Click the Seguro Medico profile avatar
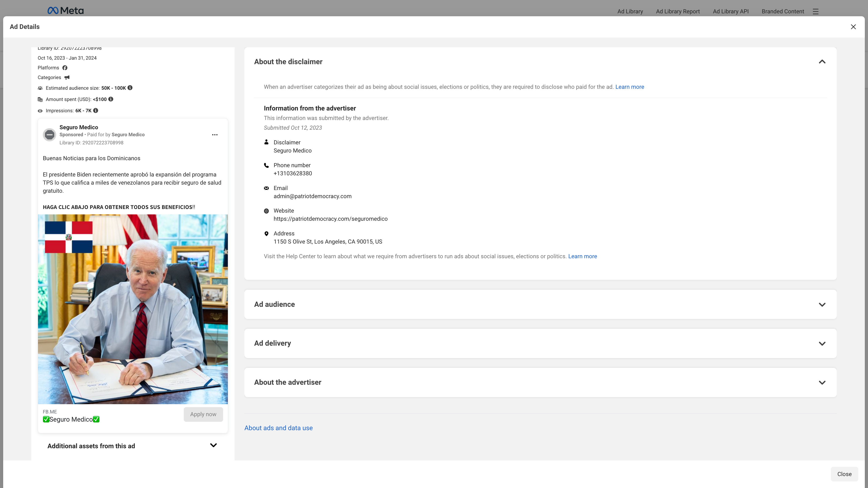 point(50,135)
